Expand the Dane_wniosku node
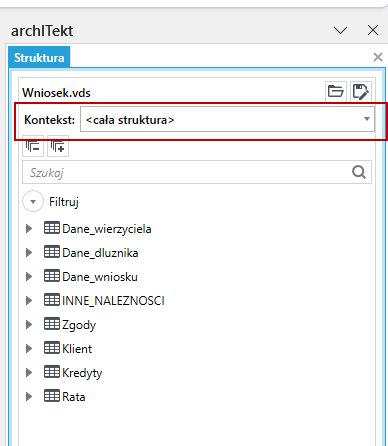The height and width of the screenshot is (446, 388). tap(29, 277)
